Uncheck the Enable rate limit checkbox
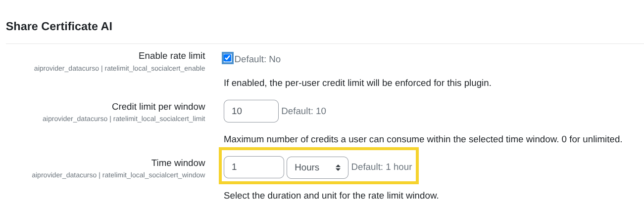The height and width of the screenshot is (204, 644). (228, 58)
